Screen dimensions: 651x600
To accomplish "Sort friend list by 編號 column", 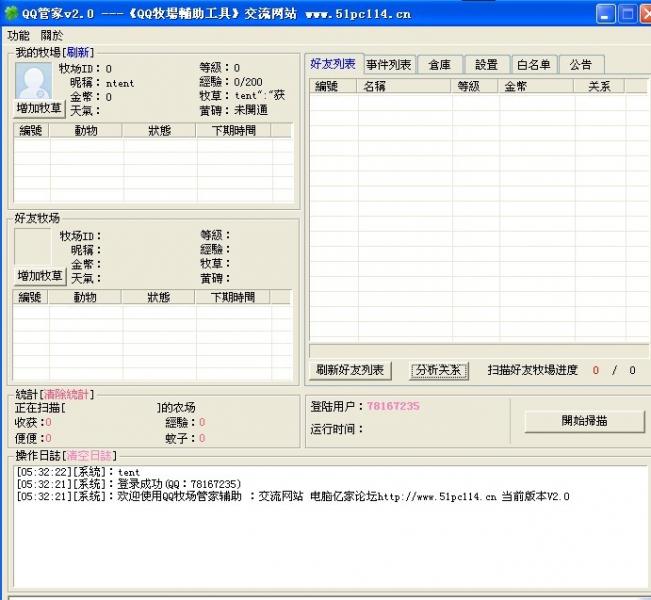I will tap(333, 86).
